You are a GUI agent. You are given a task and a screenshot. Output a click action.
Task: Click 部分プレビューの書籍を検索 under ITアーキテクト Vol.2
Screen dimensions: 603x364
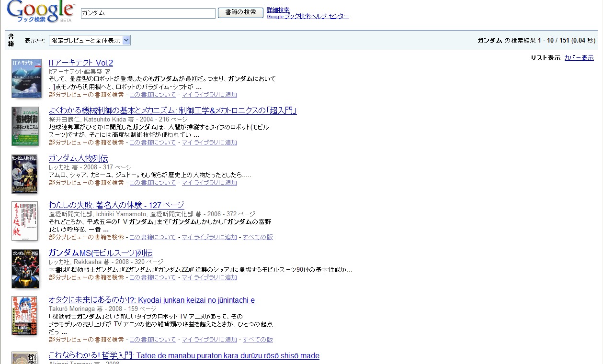click(x=86, y=95)
